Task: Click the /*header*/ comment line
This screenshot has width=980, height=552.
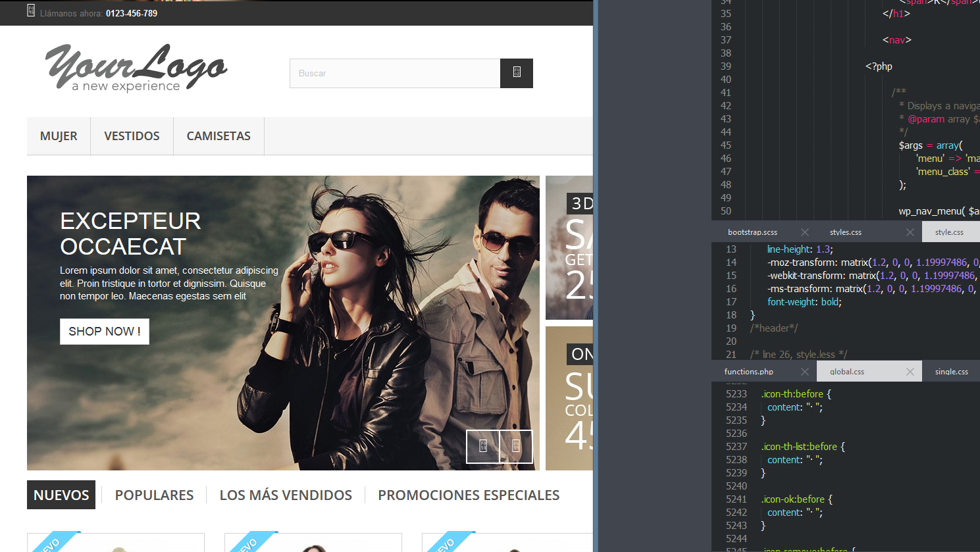Action: click(x=774, y=328)
